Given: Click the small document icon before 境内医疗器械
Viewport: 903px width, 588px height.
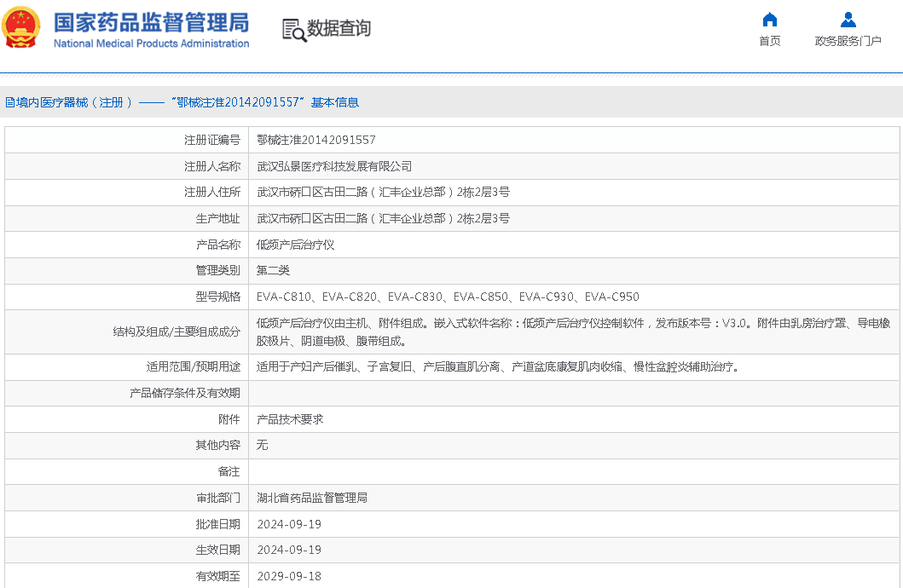Looking at the screenshot, I should [9, 102].
